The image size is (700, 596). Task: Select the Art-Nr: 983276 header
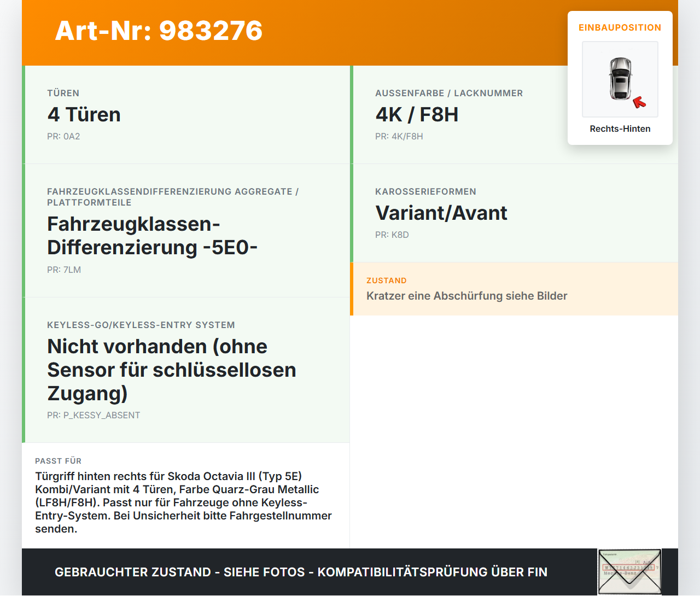click(158, 31)
